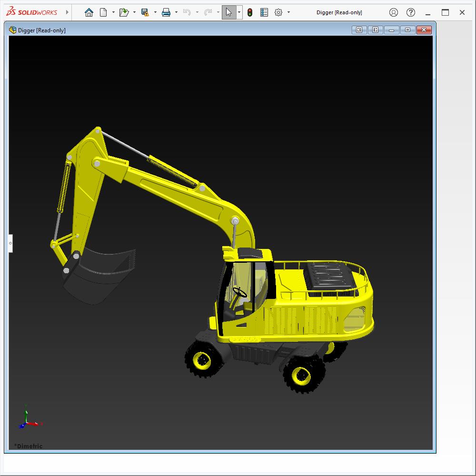
Task: Expand the SolidWorks menu flyout arrow
Action: click(x=67, y=12)
